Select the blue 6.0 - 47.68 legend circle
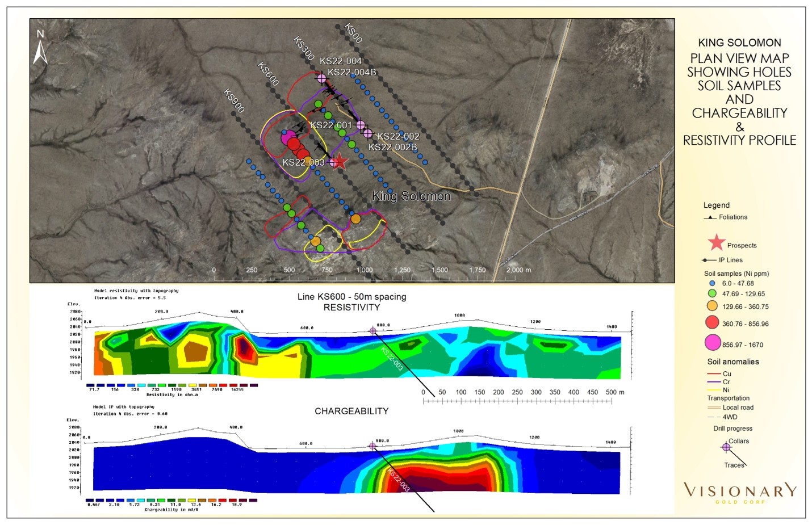The width and height of the screenshot is (812, 525). [712, 283]
